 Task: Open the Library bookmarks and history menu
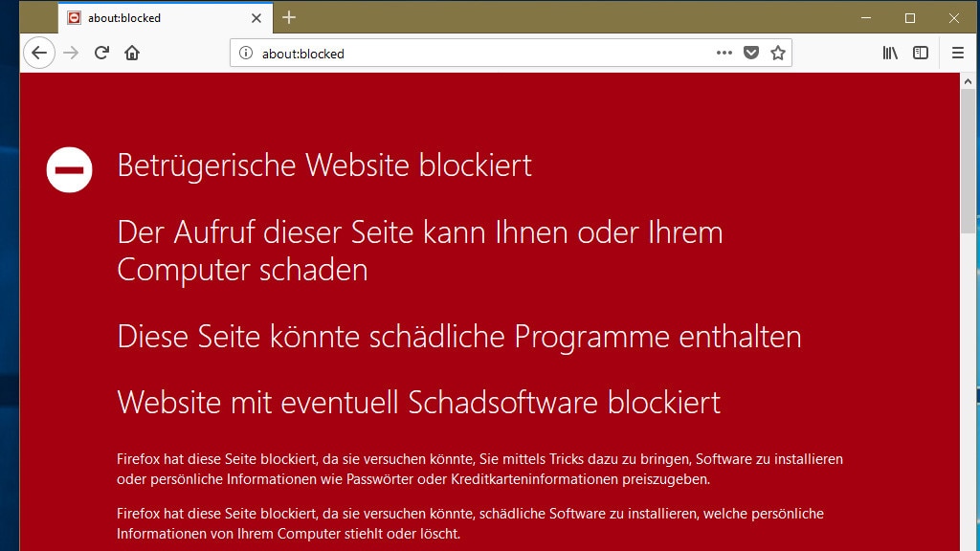click(x=890, y=54)
